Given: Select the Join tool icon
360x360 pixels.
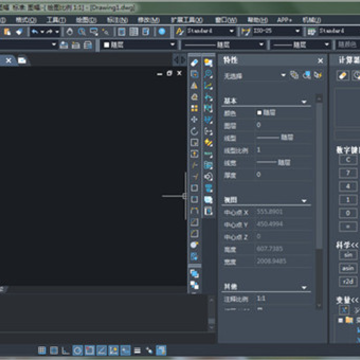Looking at the screenshot, I should click(194, 211).
